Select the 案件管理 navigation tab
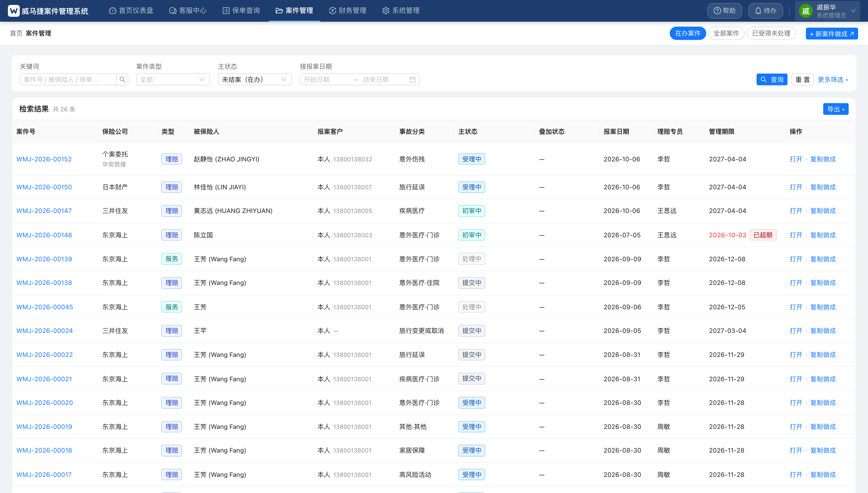 click(294, 11)
